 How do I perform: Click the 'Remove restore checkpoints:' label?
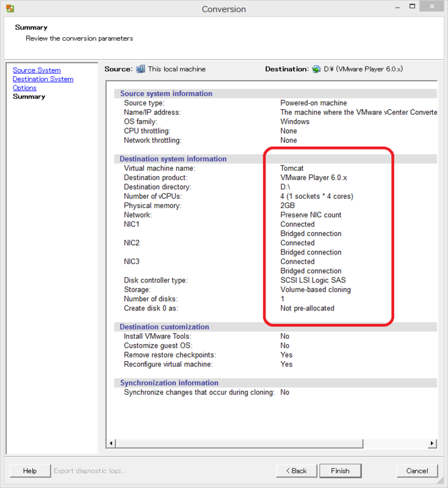coord(170,355)
